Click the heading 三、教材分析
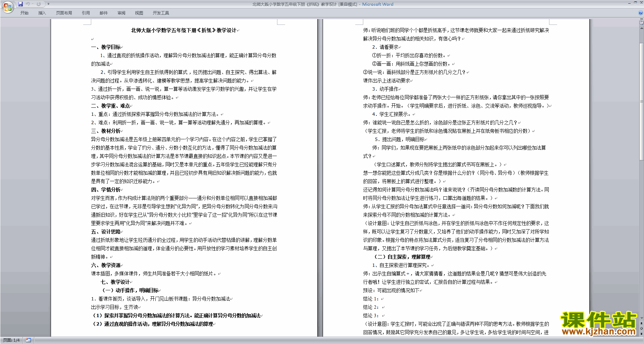 coord(106,131)
